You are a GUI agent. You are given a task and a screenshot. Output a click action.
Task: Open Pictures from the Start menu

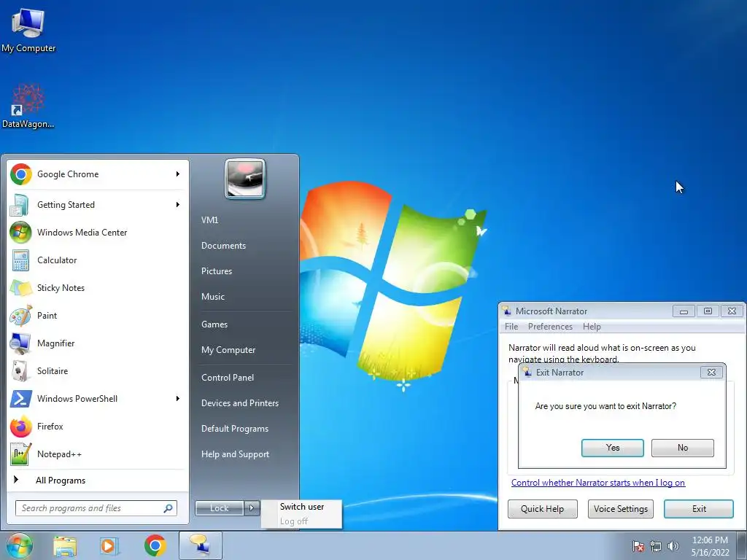point(217,271)
